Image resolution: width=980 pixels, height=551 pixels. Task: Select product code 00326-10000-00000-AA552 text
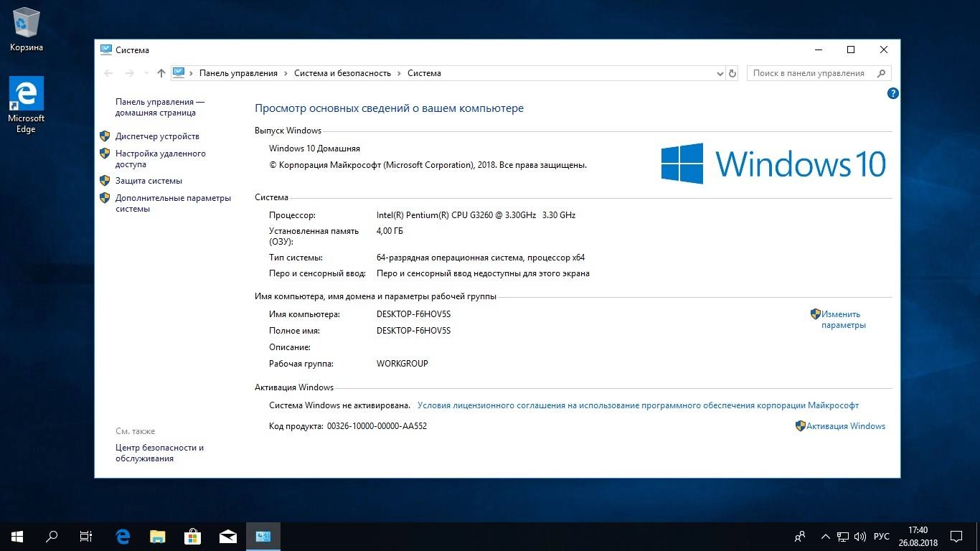coord(377,426)
